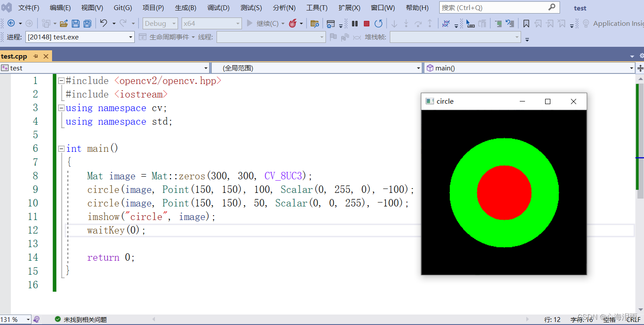
Task: Click the pin icon on the test.cpp tab
Action: pos(36,56)
